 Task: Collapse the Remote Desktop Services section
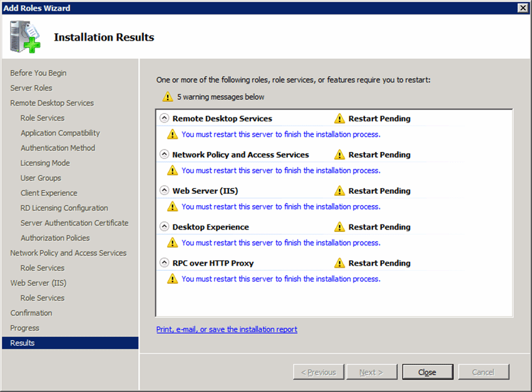[x=165, y=119]
